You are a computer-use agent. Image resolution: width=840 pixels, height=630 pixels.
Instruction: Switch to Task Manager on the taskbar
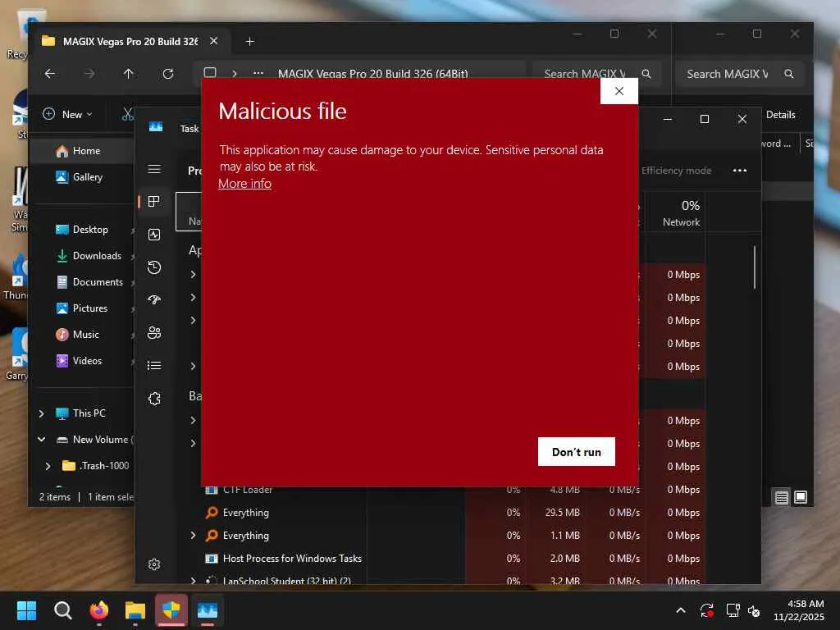(x=208, y=610)
